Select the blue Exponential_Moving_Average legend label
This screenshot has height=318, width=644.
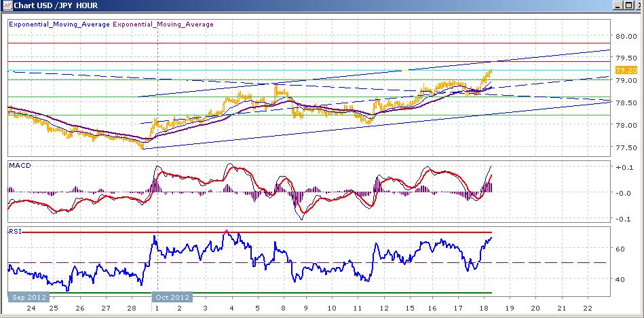tap(59, 24)
